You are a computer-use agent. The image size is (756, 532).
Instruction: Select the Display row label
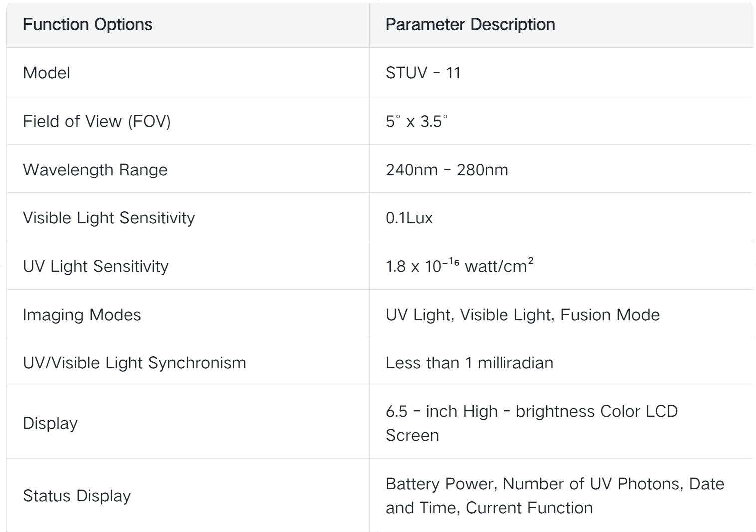tap(50, 423)
